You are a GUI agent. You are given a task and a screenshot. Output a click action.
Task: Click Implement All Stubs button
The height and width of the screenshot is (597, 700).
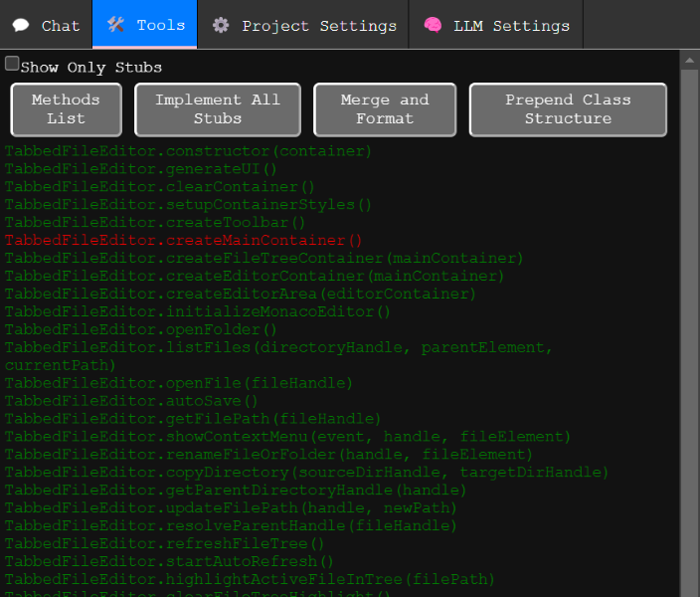tap(218, 109)
